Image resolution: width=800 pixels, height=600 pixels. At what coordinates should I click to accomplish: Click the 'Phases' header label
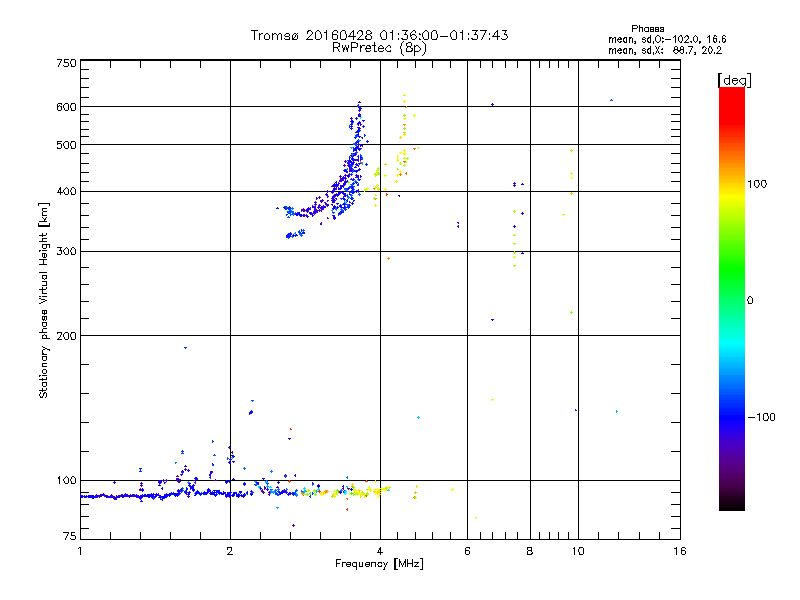647,29
